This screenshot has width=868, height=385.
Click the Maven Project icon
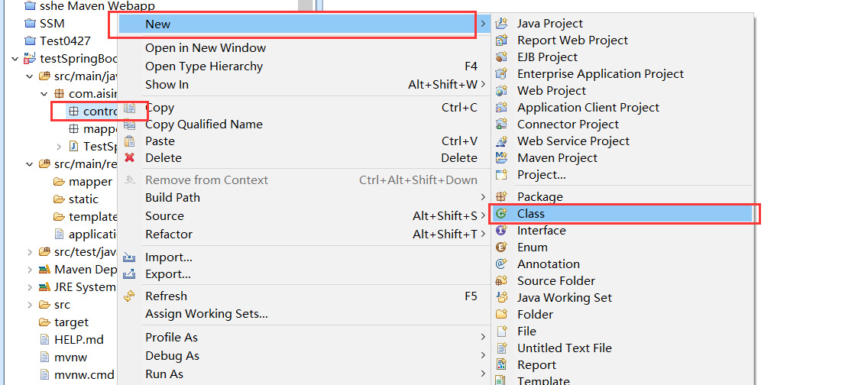pos(501,157)
